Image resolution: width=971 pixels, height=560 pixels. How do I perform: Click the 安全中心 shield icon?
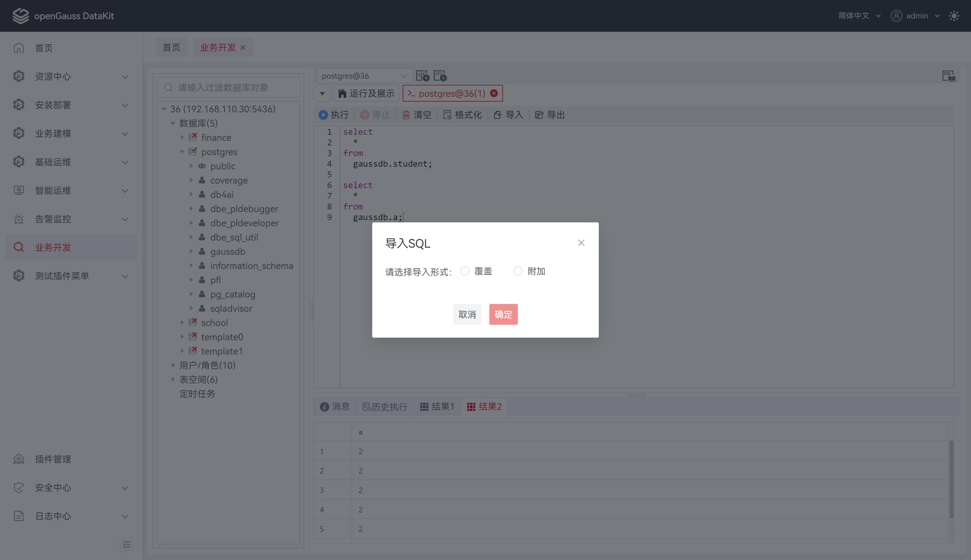18,487
